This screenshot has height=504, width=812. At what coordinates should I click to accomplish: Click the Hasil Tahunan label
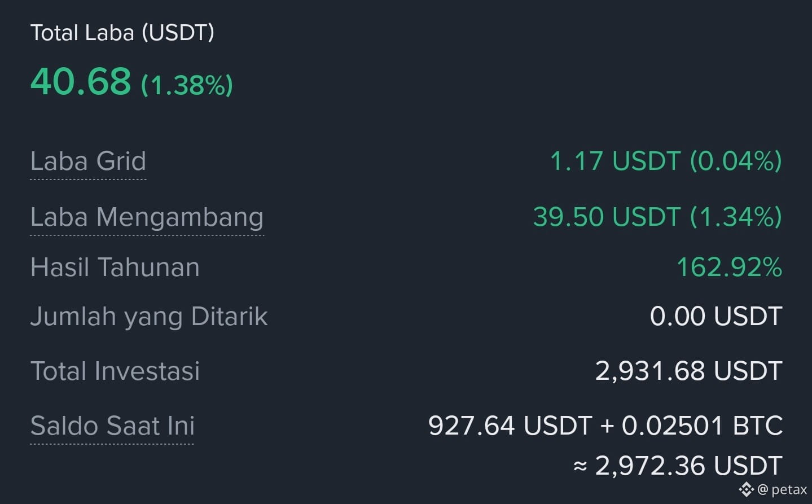pyautogui.click(x=115, y=268)
